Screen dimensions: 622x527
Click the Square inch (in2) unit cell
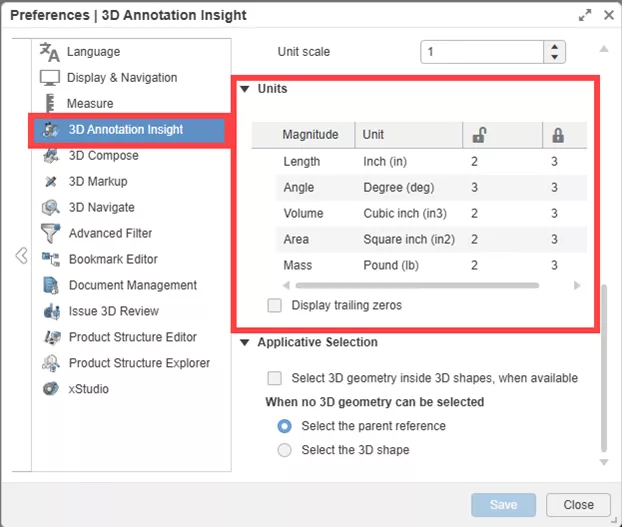(409, 240)
